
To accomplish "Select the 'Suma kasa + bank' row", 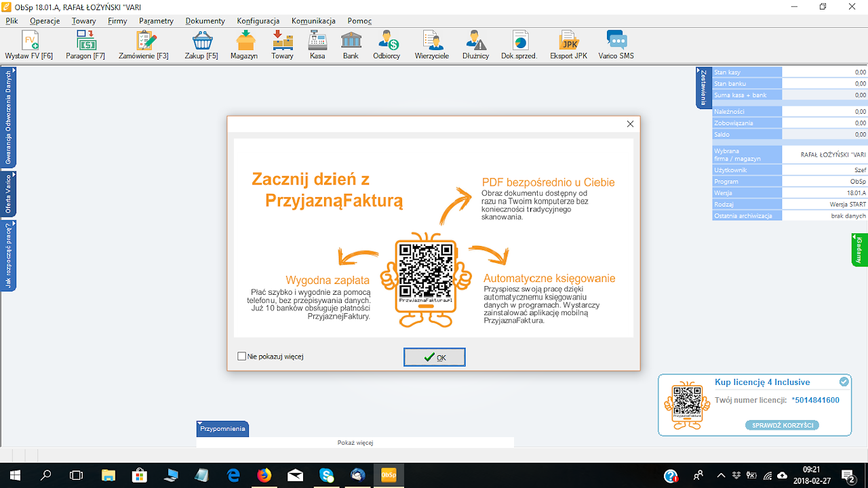I will pos(790,95).
